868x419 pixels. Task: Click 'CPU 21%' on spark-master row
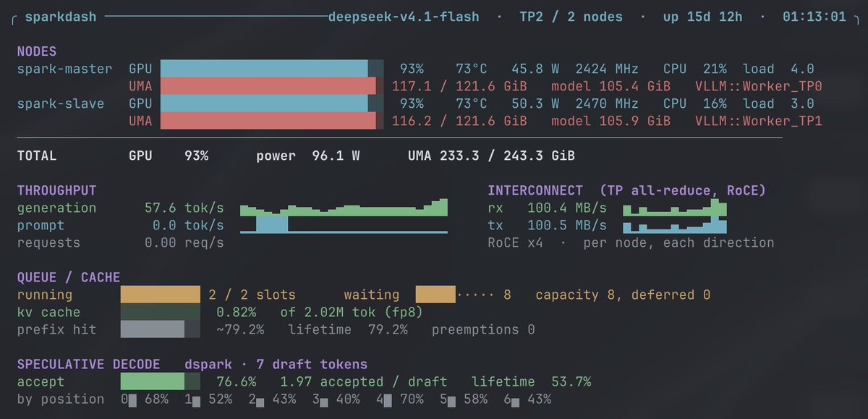click(x=695, y=69)
